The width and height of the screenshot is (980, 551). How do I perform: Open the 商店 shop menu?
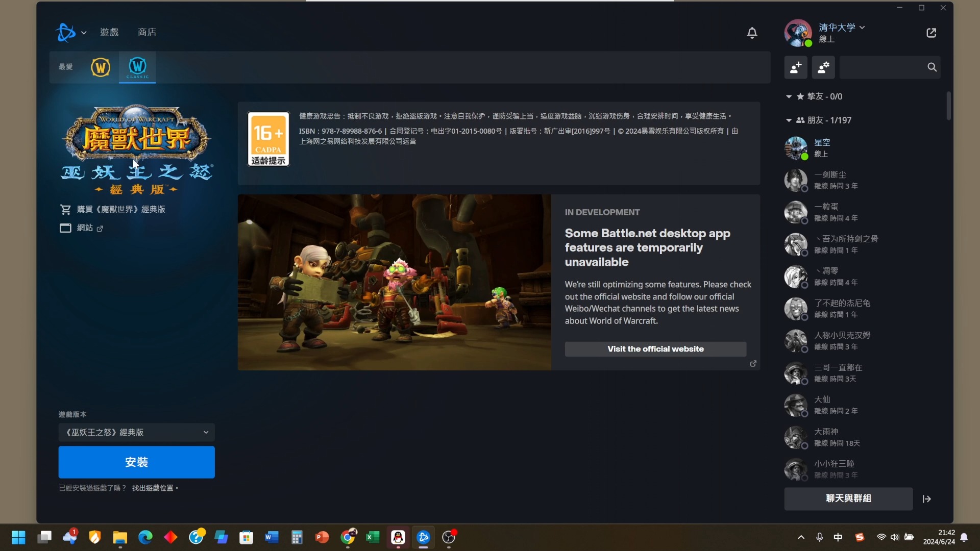coord(147,32)
